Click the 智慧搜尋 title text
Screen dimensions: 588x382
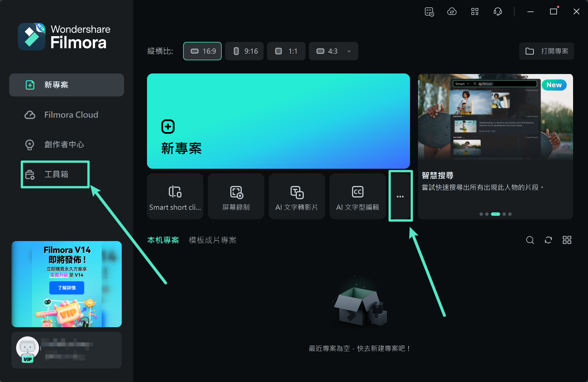click(438, 175)
